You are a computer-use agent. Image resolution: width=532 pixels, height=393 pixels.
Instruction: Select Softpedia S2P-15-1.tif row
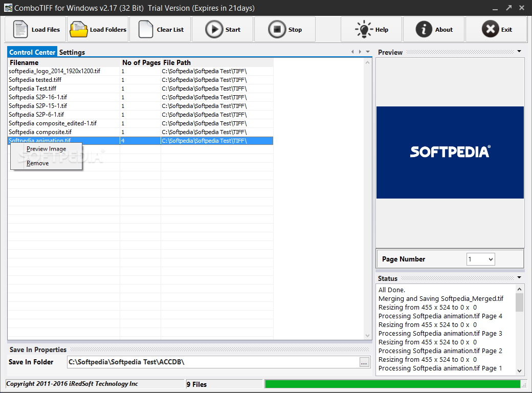point(141,106)
